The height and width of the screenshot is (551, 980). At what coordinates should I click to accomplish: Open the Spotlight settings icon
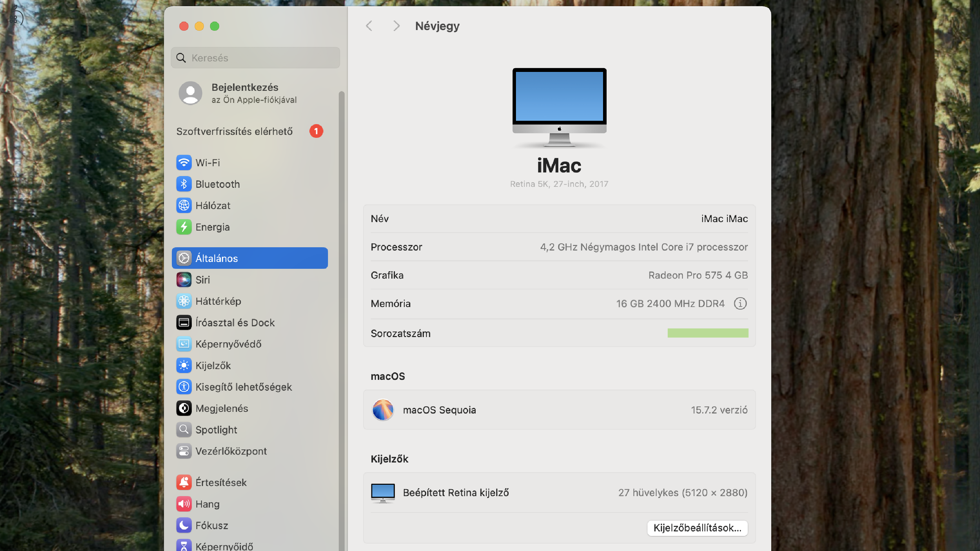184,429
